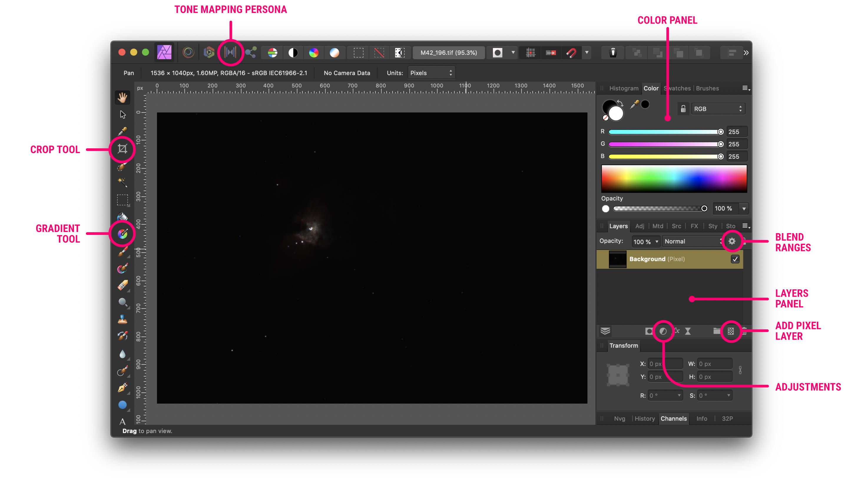Select the Erase Brush tool
Screen dimensions: 868x481
tap(122, 285)
